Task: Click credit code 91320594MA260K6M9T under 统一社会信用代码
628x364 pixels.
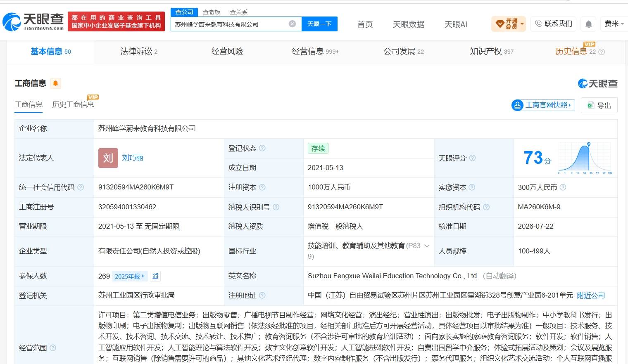Action: [x=136, y=187]
